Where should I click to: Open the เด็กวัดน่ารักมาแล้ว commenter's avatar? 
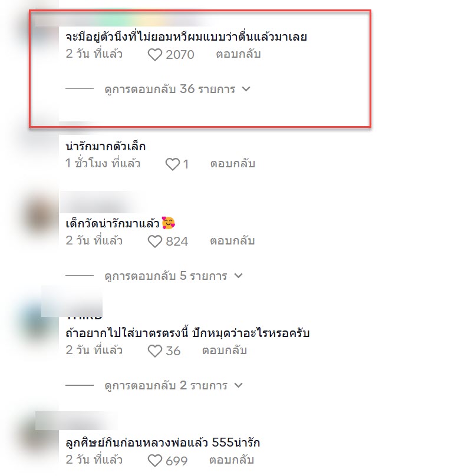pyautogui.click(x=39, y=215)
